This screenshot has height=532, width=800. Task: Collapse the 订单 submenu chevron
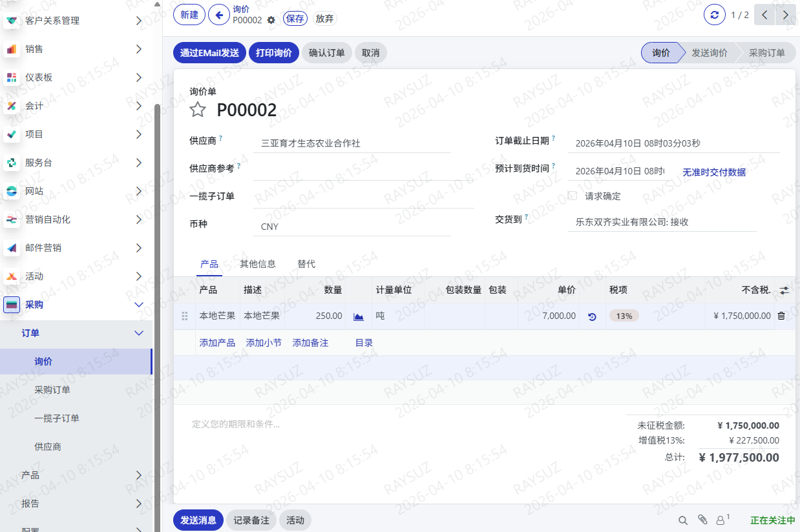click(139, 333)
